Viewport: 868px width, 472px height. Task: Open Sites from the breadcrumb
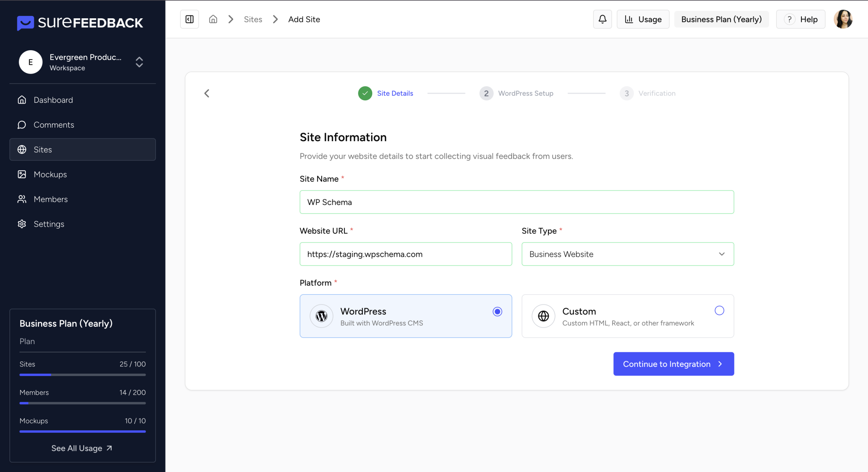253,19
